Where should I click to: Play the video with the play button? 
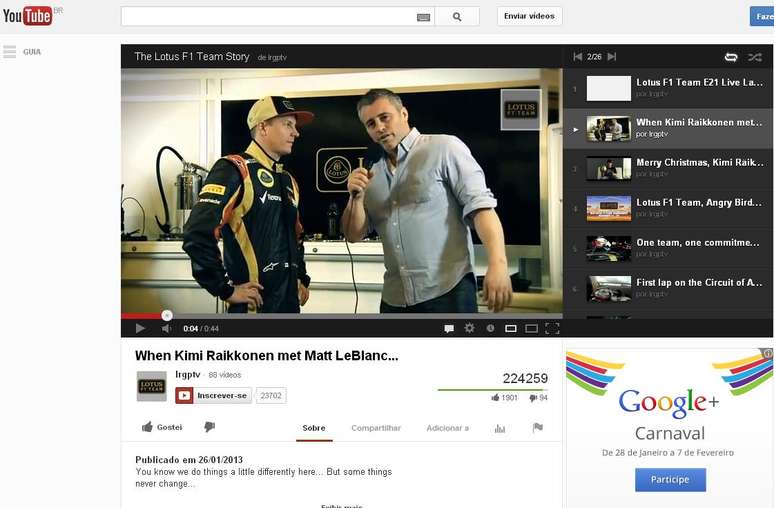pos(140,328)
